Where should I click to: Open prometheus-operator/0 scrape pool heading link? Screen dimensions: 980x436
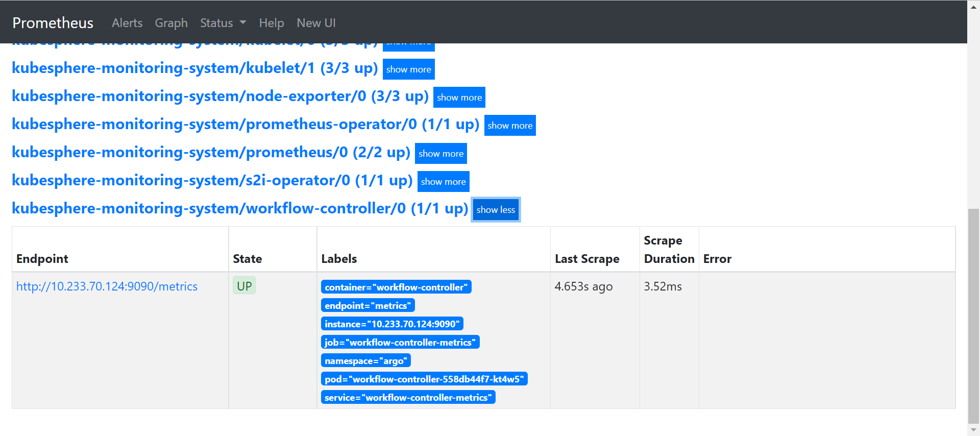pos(246,124)
